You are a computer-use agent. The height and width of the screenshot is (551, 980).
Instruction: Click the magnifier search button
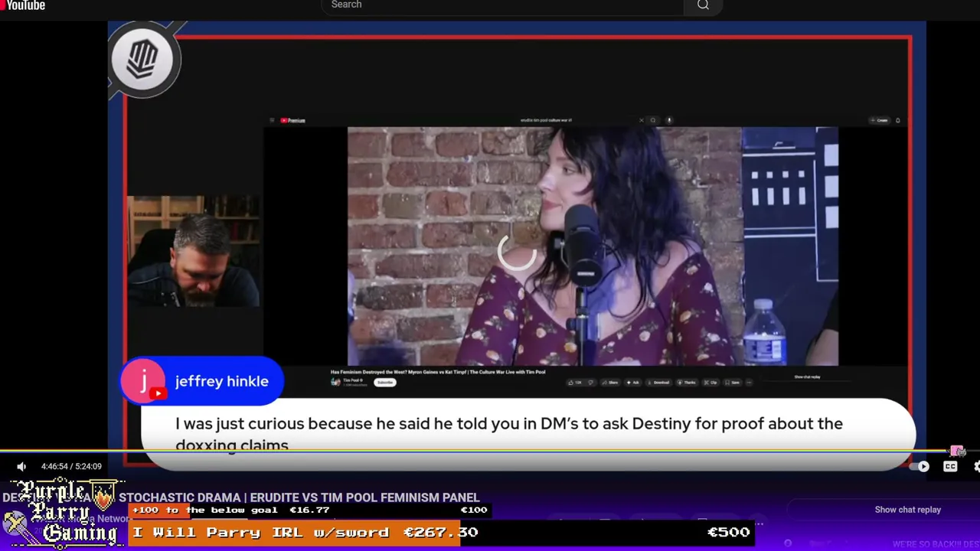coord(703,6)
